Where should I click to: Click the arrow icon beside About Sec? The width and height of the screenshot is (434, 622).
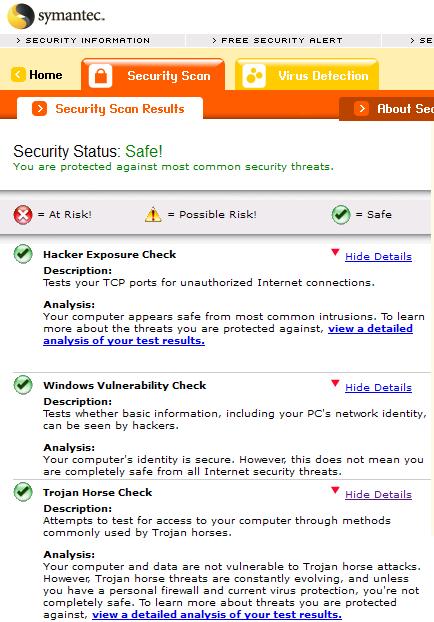361,108
